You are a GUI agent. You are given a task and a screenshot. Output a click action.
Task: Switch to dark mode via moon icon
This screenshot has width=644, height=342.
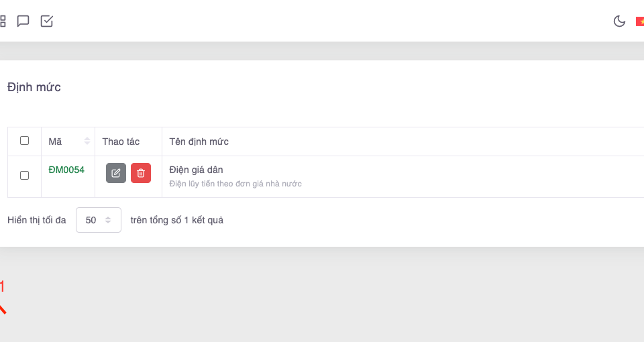[x=619, y=21]
